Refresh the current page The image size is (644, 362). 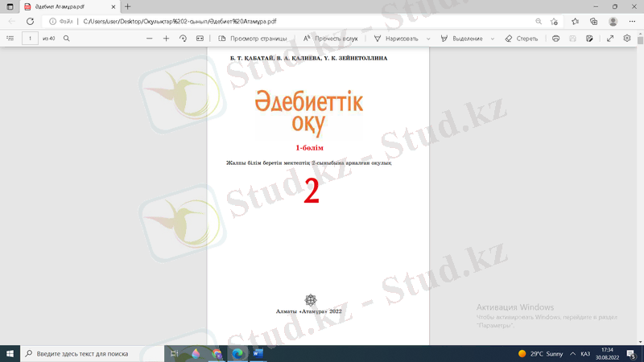pos(30,21)
